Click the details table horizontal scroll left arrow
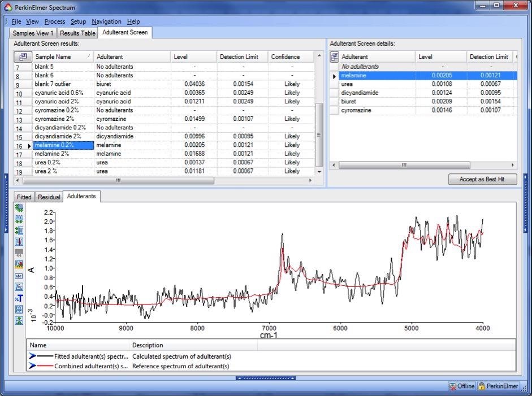This screenshot has height=396, width=532. point(334,165)
